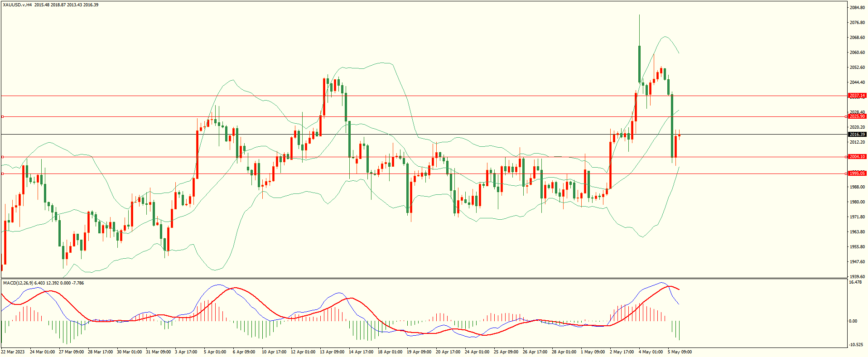This screenshot has height=357, width=868.
Task: Click the 3 Apr 17:00 time axis label
Action: (186, 352)
